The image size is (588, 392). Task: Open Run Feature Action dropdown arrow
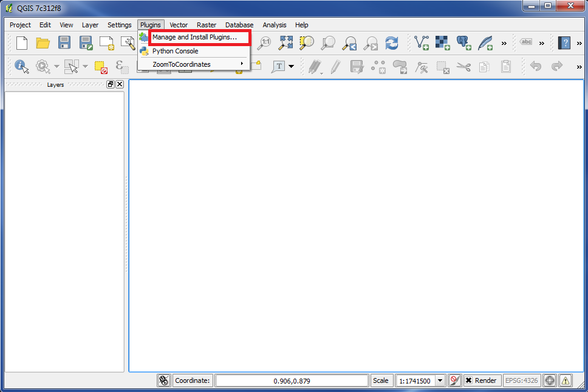(56, 67)
